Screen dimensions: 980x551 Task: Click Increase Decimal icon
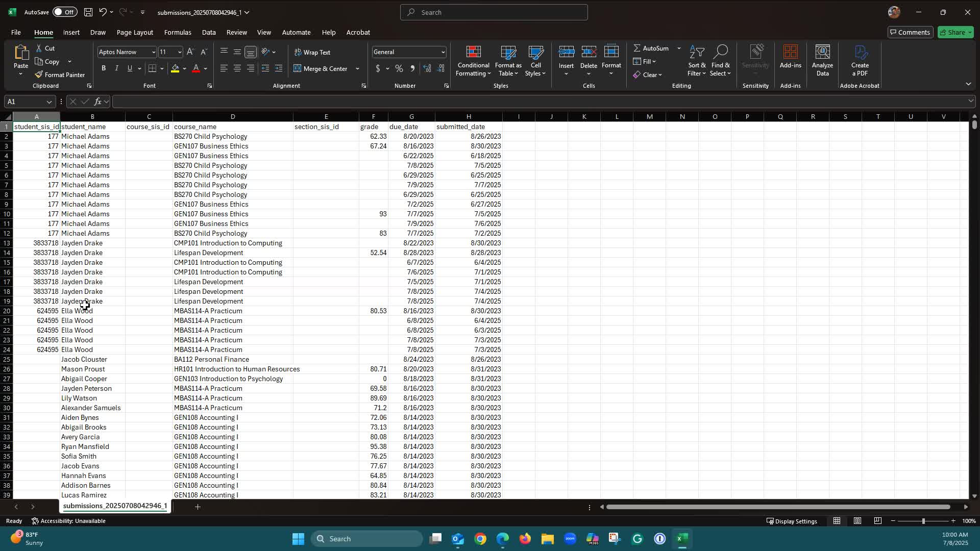pos(427,68)
